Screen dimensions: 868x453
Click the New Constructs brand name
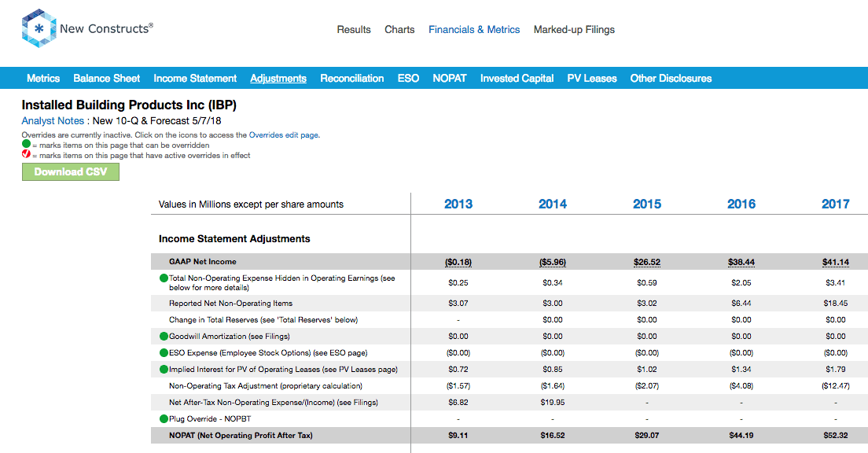106,28
